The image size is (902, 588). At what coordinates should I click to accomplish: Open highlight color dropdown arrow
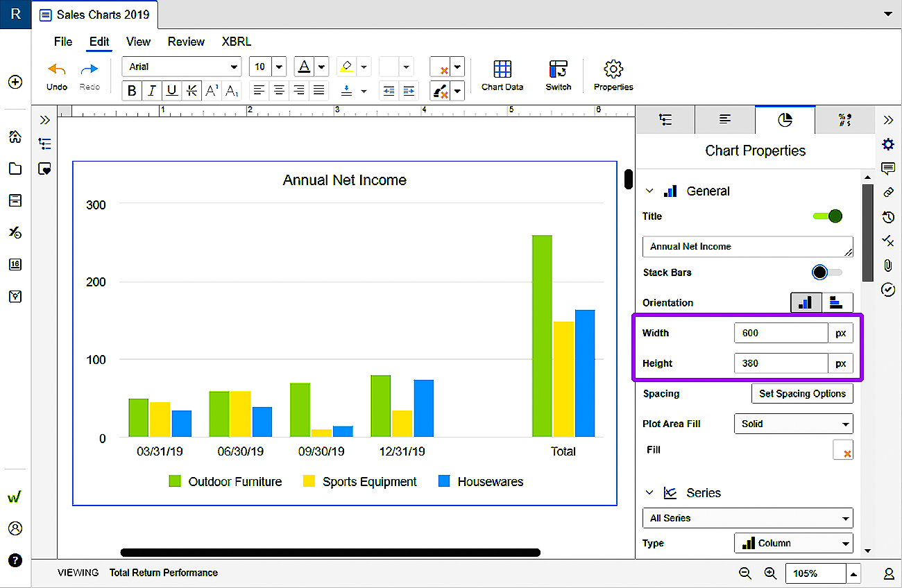pyautogui.click(x=364, y=67)
